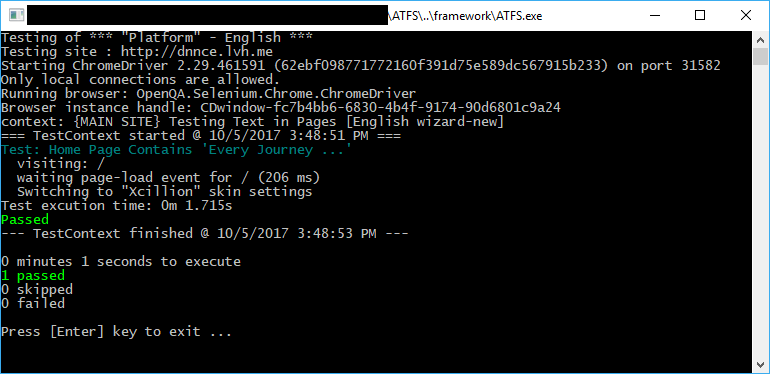Click the scrollbar up arrow

[x=760, y=39]
